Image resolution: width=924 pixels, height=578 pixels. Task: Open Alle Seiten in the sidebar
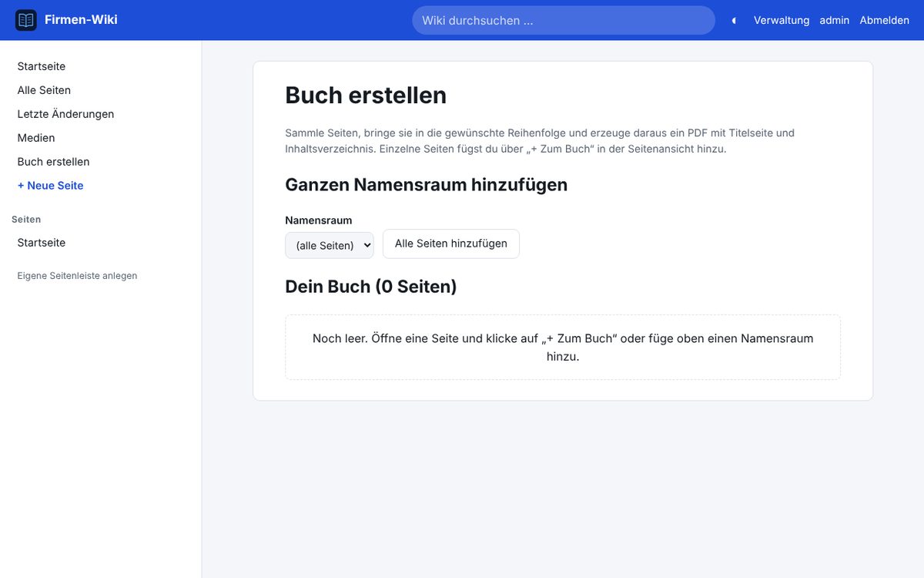click(44, 90)
